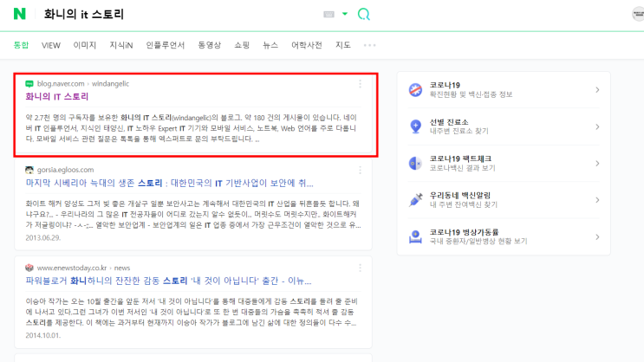Select the 통합 tab
This screenshot has width=644, height=362.
point(21,45)
